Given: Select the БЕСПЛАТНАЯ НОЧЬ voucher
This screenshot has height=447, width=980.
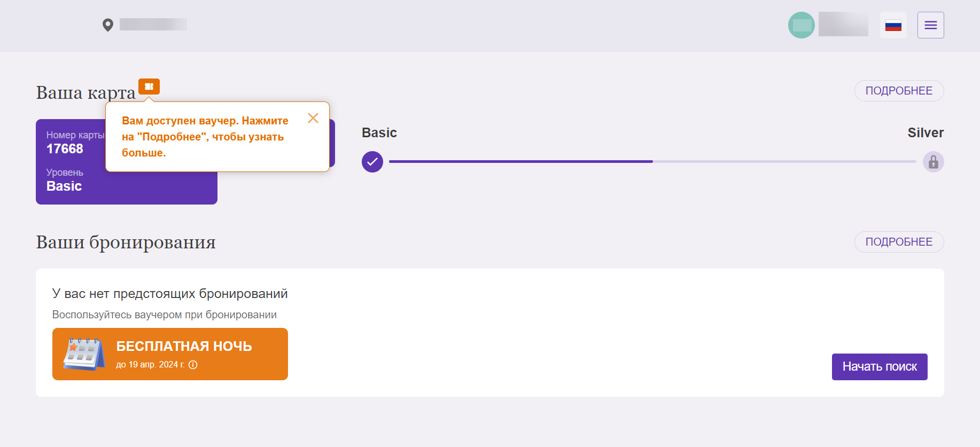Looking at the screenshot, I should (x=170, y=354).
